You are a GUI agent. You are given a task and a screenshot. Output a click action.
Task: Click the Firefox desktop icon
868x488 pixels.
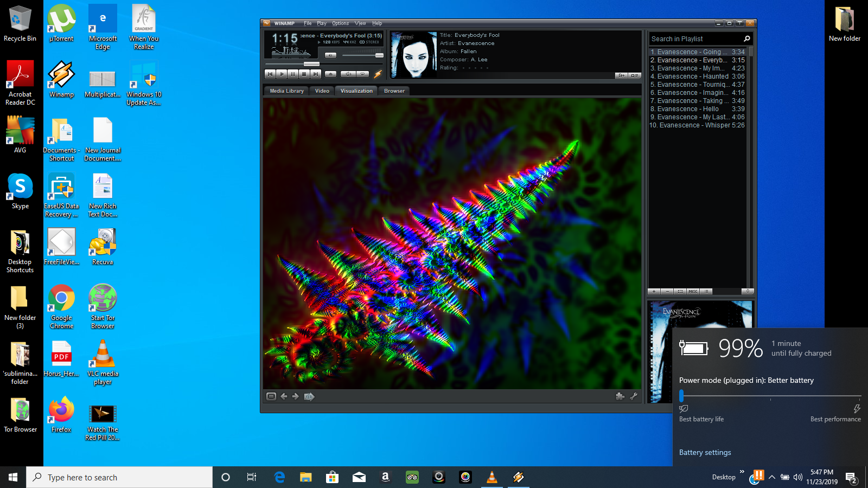click(x=61, y=414)
